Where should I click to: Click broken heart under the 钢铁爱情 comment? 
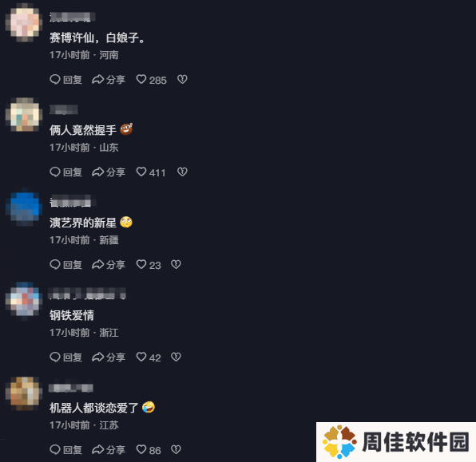176,357
